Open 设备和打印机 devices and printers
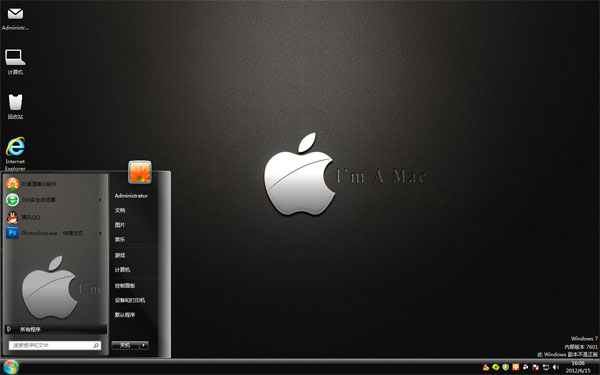The image size is (600, 375). (x=130, y=300)
